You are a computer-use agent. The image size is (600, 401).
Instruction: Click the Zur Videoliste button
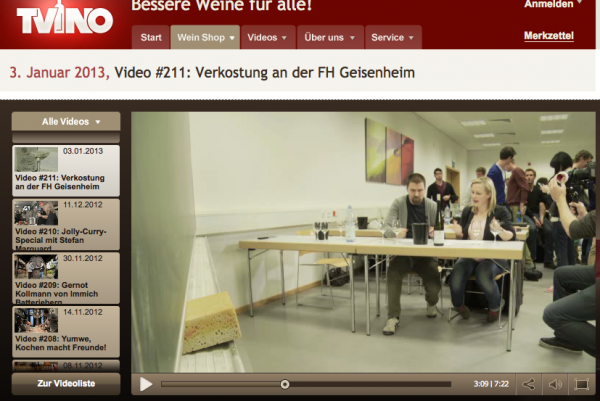point(66,384)
